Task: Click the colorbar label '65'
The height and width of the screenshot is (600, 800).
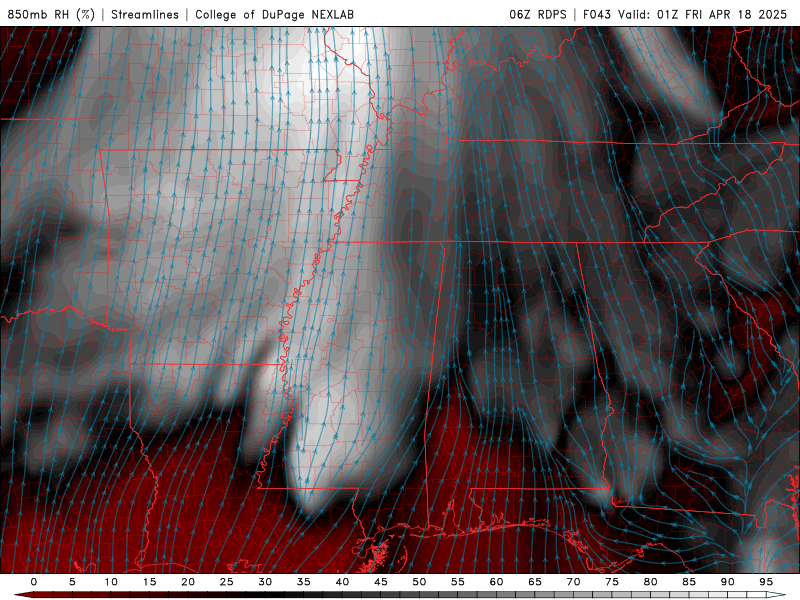Action: point(535,582)
